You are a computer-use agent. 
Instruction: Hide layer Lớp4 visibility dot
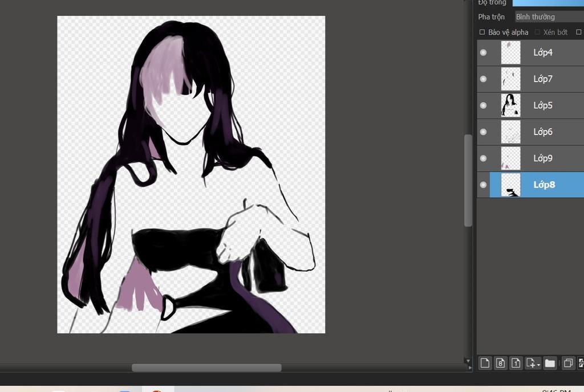tap(484, 52)
